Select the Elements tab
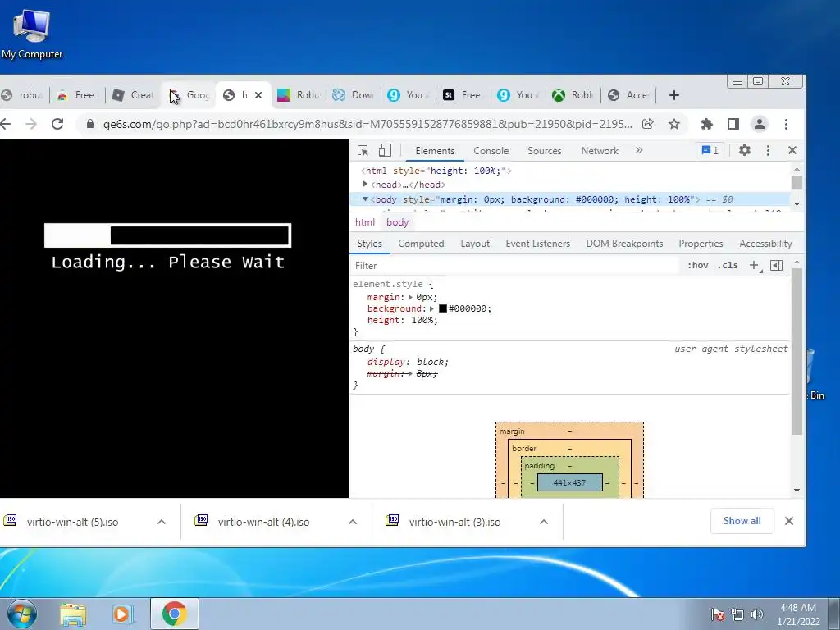 point(435,151)
